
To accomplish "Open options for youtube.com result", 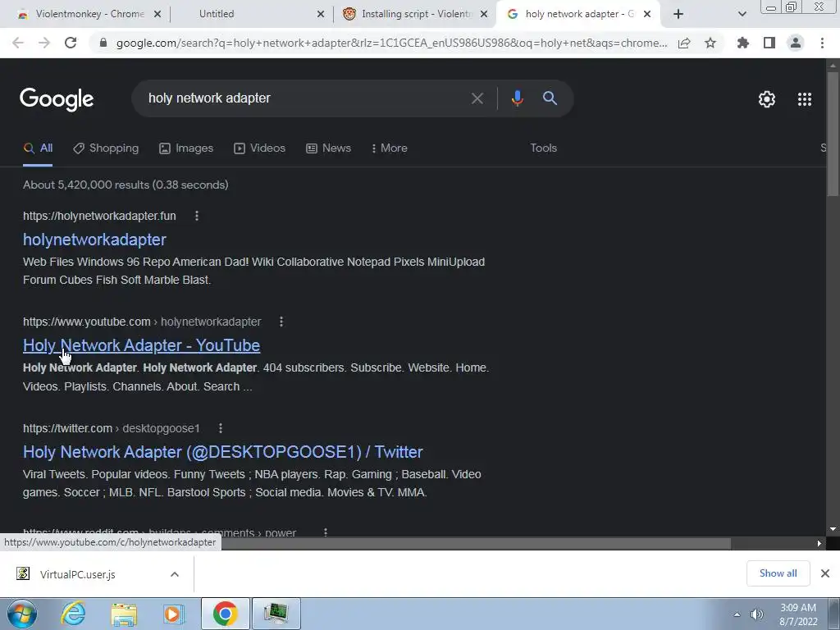I will pyautogui.click(x=281, y=322).
